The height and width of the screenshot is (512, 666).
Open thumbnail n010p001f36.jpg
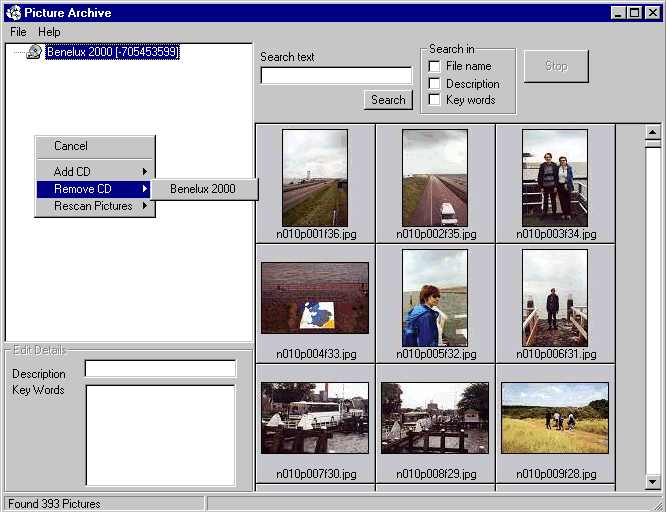pyautogui.click(x=315, y=177)
